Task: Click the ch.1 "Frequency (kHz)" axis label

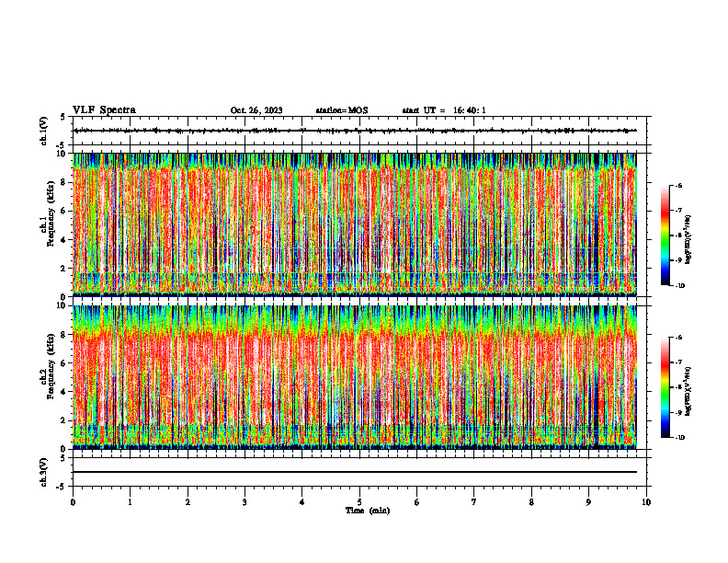Action: click(51, 213)
